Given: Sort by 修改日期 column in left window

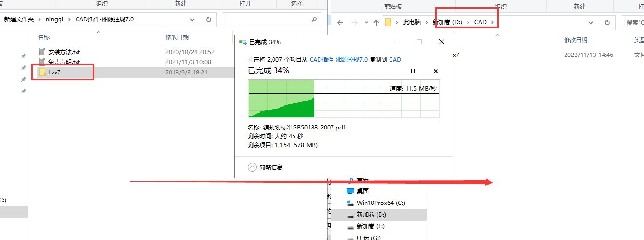Looking at the screenshot, I should (x=177, y=37).
